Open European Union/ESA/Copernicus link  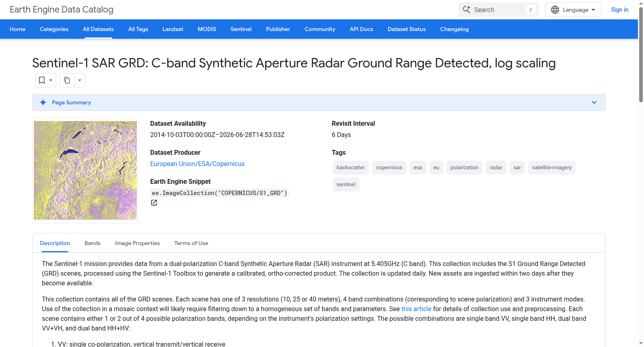[x=197, y=164]
